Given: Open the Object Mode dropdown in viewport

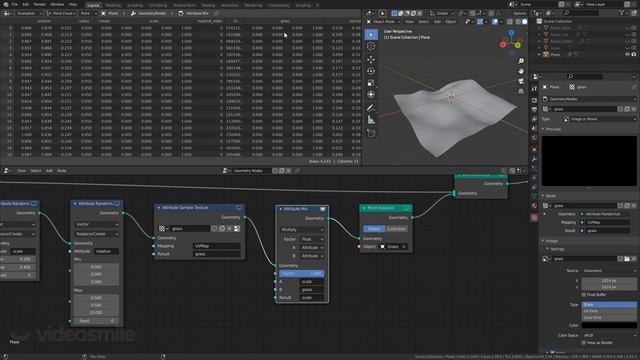Looking at the screenshot, I should pyautogui.click(x=384, y=21).
